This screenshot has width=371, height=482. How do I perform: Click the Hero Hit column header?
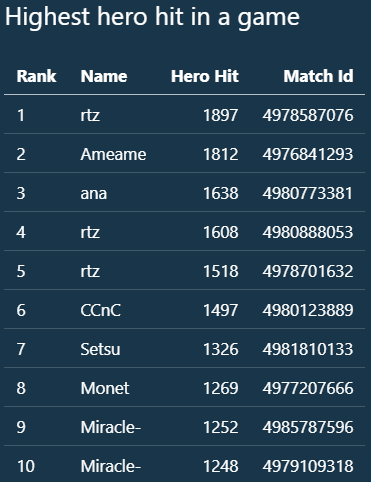(205, 76)
